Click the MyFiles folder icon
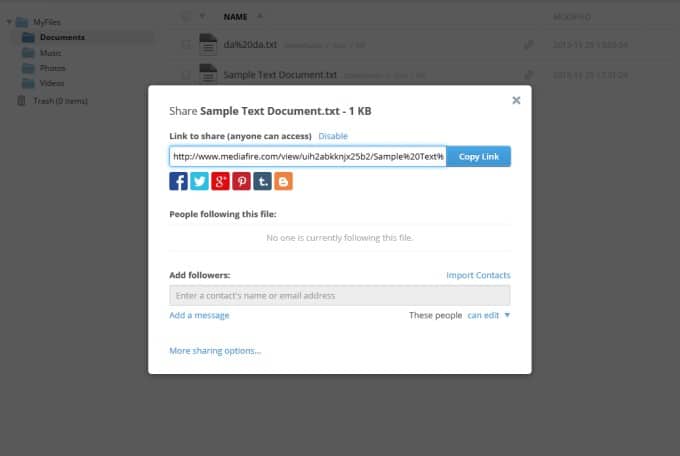680x456 pixels. pyautogui.click(x=22, y=22)
